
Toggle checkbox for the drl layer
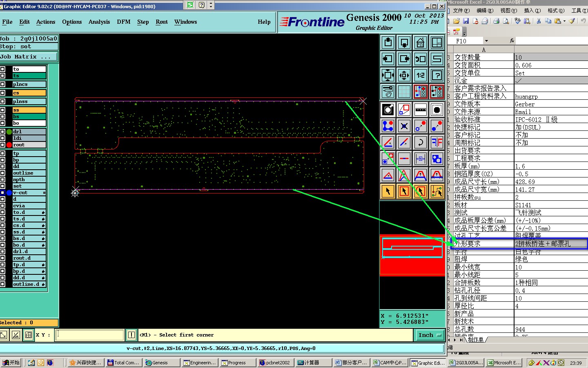pos(2,132)
